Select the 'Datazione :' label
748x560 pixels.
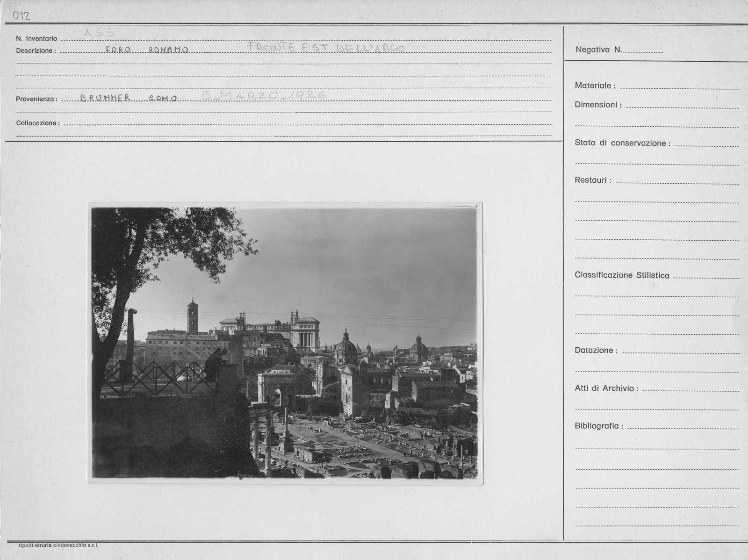point(596,351)
